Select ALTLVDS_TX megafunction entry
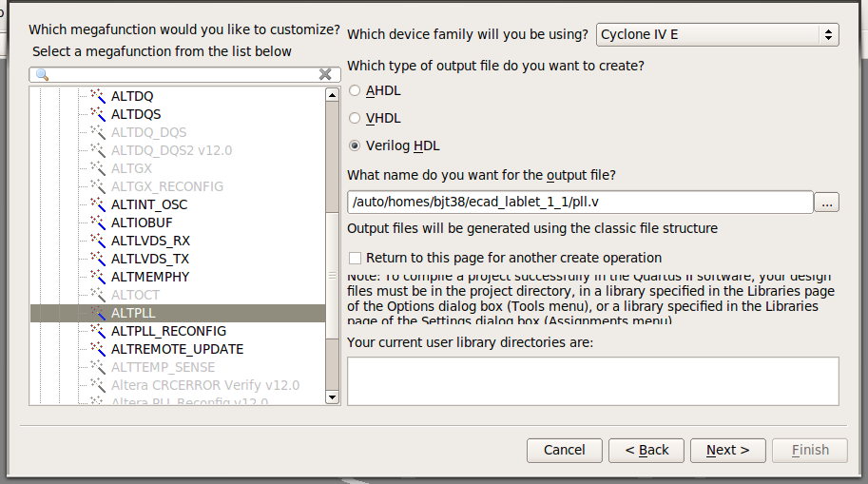 click(x=150, y=259)
